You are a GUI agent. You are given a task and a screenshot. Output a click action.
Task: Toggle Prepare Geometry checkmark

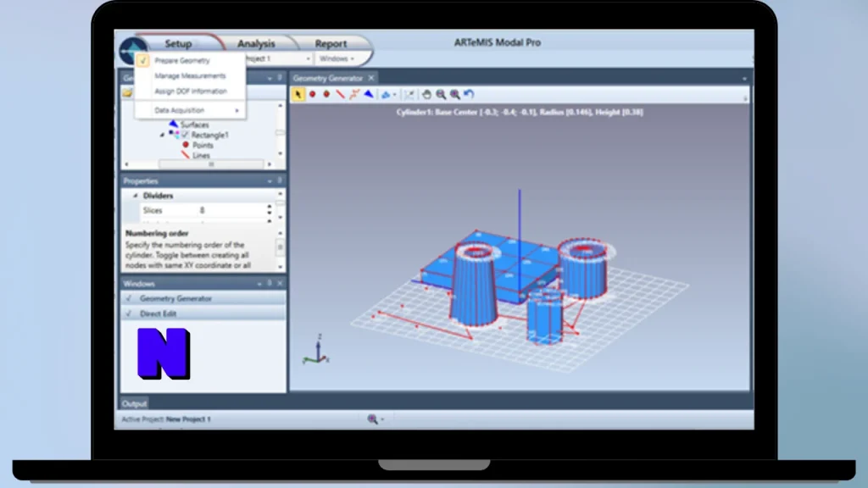143,60
